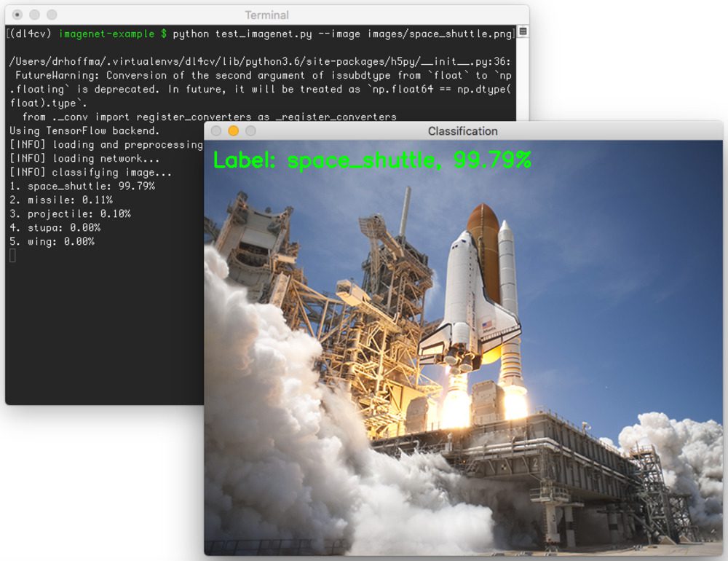Click the Terminal window title
The image size is (728, 561).
coord(267,15)
